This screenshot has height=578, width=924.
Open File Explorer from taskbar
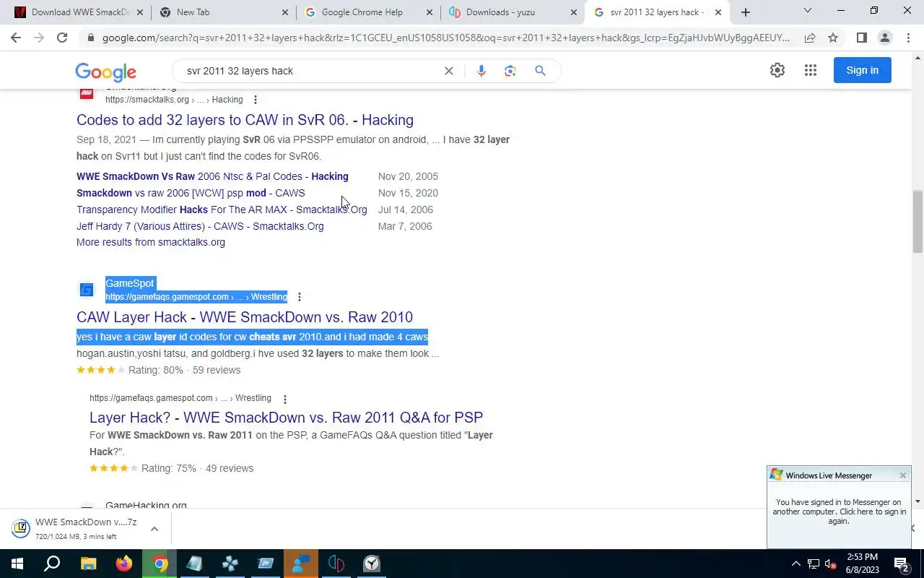click(x=88, y=564)
